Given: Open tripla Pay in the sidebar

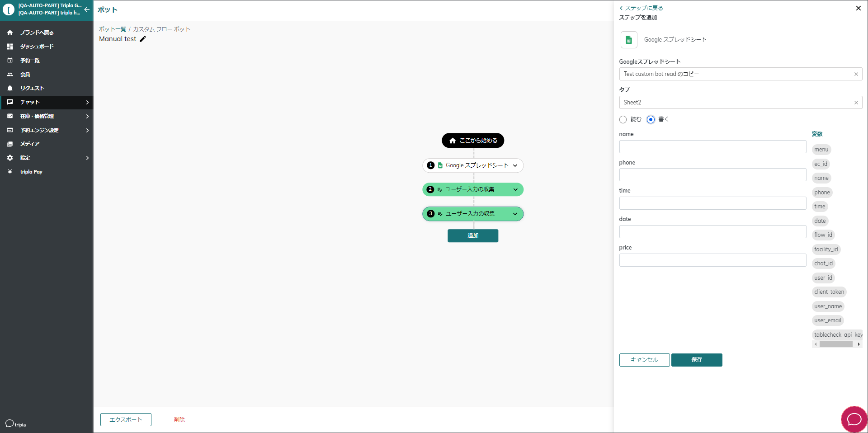Looking at the screenshot, I should pyautogui.click(x=31, y=172).
